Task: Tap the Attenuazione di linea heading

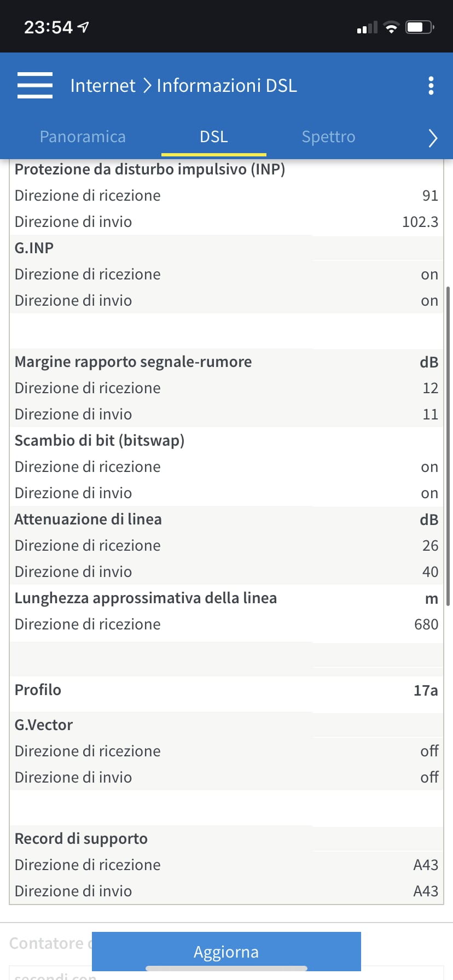Action: [x=88, y=520]
